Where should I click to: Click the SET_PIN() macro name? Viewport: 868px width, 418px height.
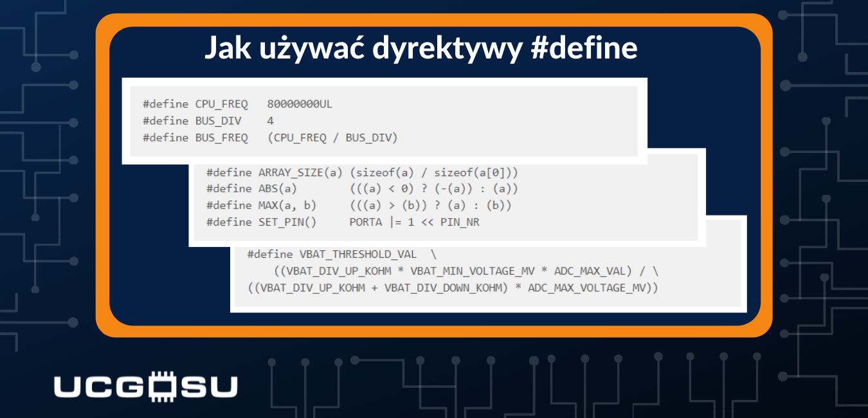tap(287, 223)
